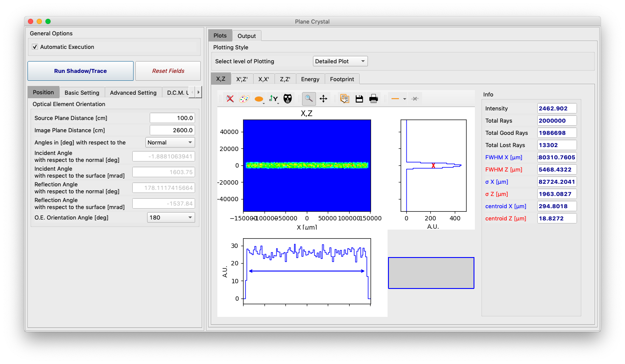Open the Footprint plot tab
The image size is (625, 364).
pyautogui.click(x=342, y=79)
